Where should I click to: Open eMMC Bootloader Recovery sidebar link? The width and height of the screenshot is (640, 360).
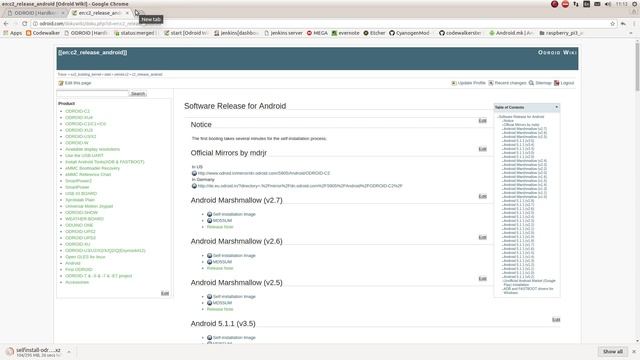(93, 168)
